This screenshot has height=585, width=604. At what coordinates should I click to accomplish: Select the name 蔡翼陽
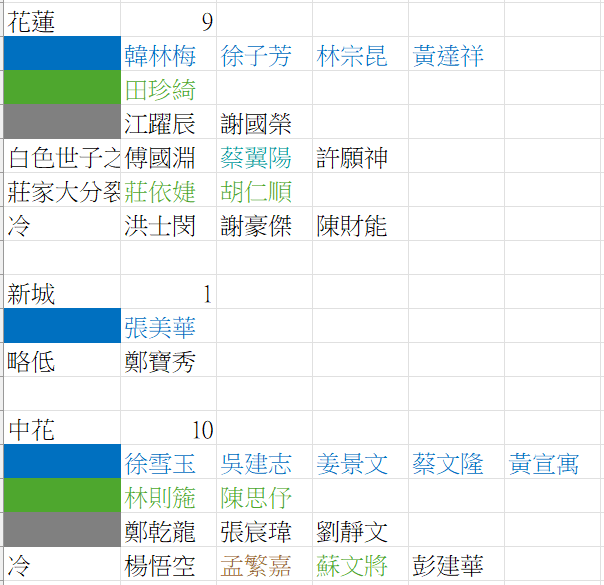coord(256,158)
